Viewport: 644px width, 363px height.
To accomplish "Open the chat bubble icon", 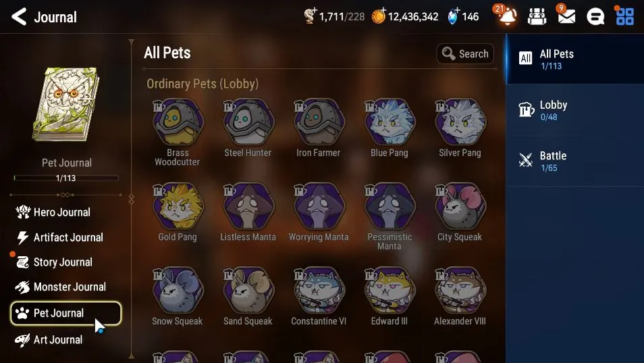I will pos(595,16).
